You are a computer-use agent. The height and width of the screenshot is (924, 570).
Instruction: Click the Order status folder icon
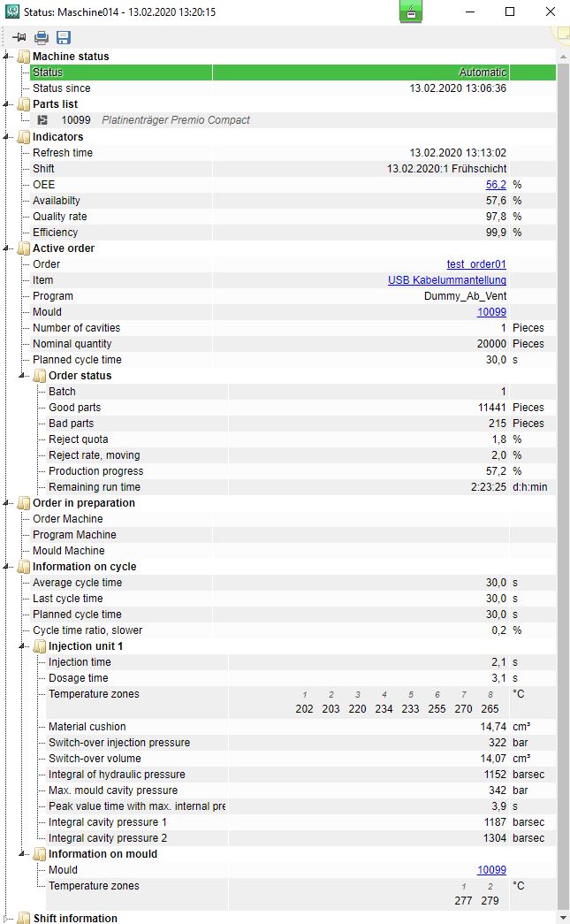[40, 376]
